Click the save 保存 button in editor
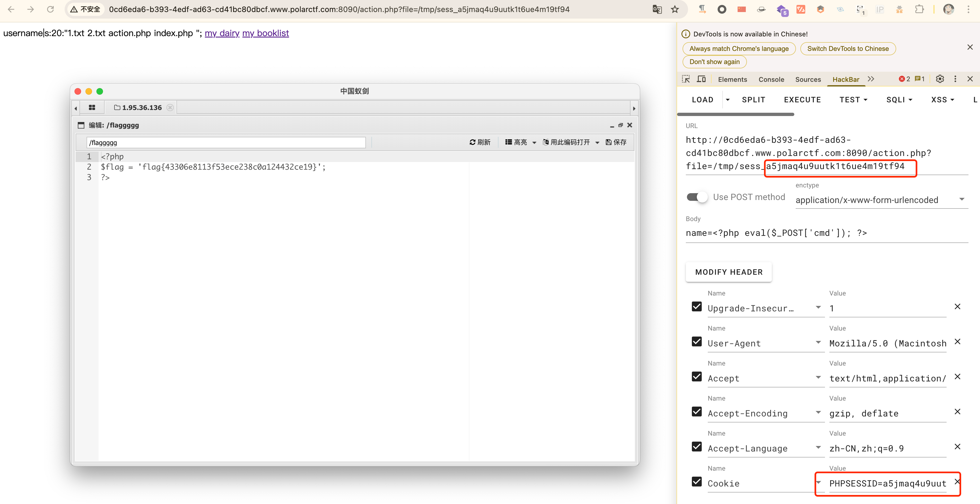980x504 pixels. coord(616,142)
